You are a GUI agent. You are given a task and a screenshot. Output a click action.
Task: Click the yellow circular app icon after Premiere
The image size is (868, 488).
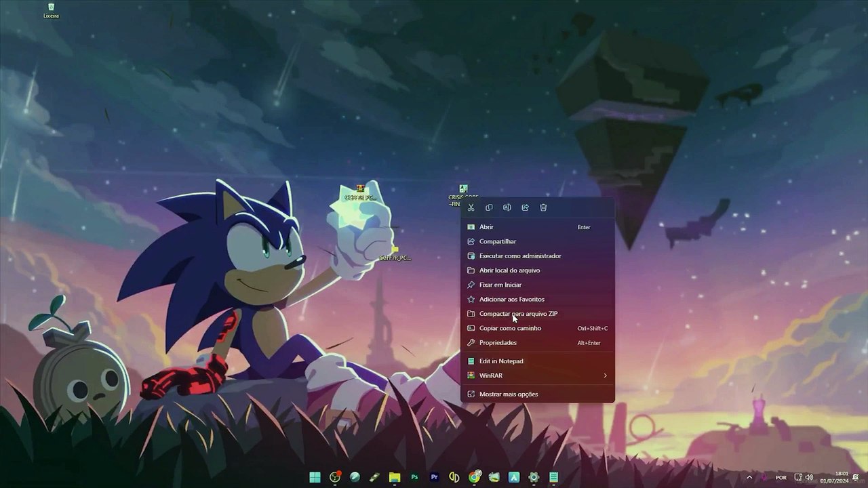click(x=454, y=477)
